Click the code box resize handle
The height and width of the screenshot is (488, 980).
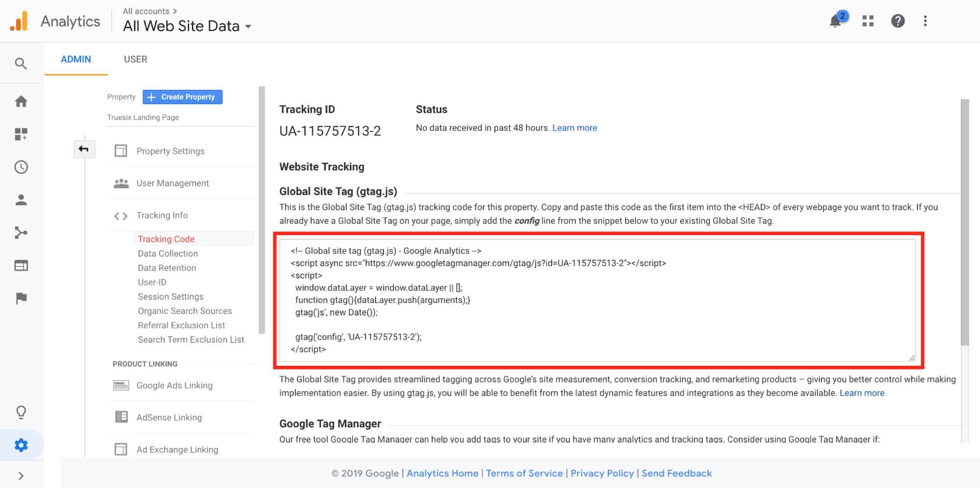click(x=911, y=358)
